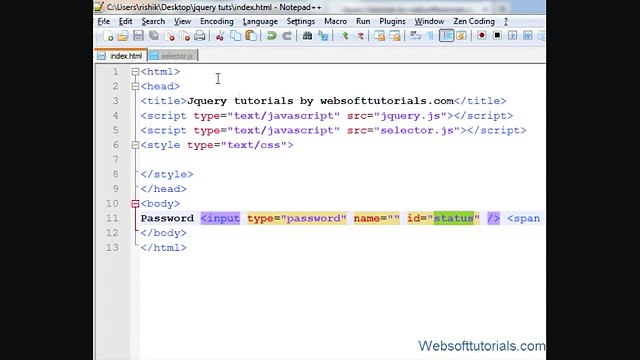The image size is (640, 360).
Task: Click the title text Jquery tutorials
Action: coord(240,101)
